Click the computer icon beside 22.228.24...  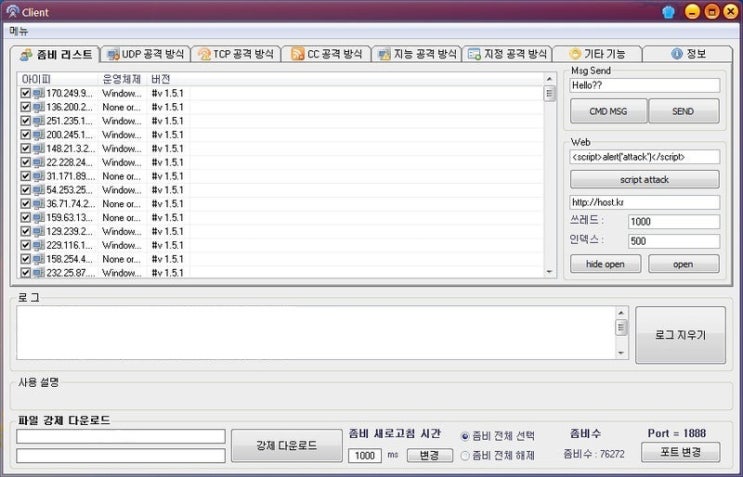(x=38, y=162)
